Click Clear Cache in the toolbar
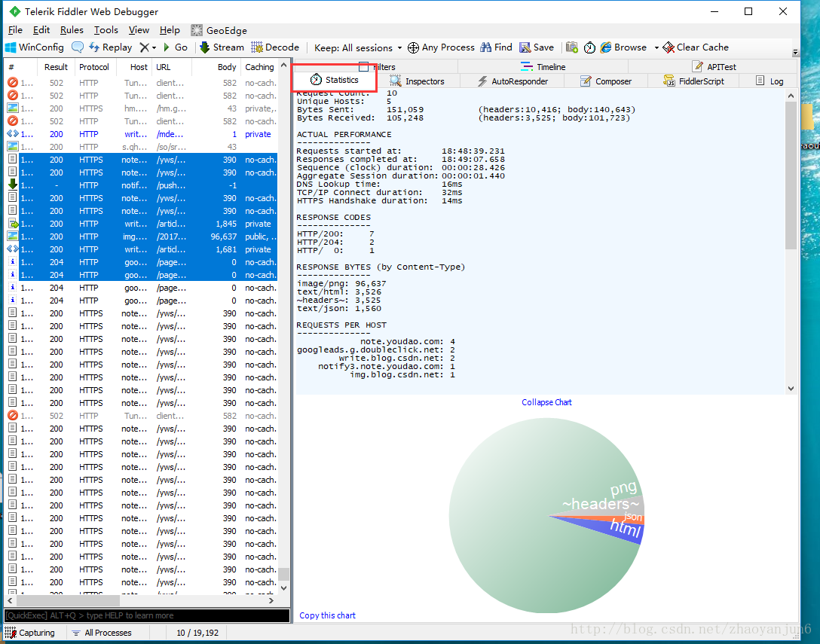Viewport: 820px width, 644px height. (x=696, y=47)
